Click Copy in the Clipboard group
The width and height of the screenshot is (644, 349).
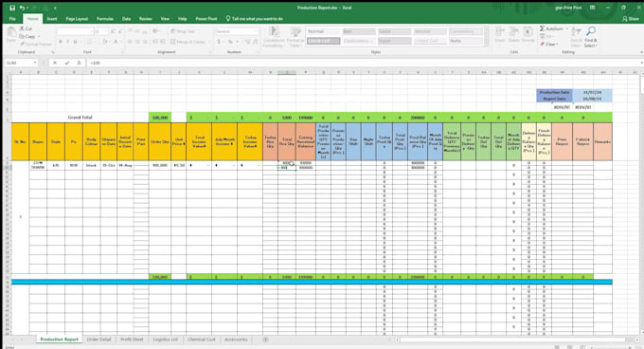27,36
